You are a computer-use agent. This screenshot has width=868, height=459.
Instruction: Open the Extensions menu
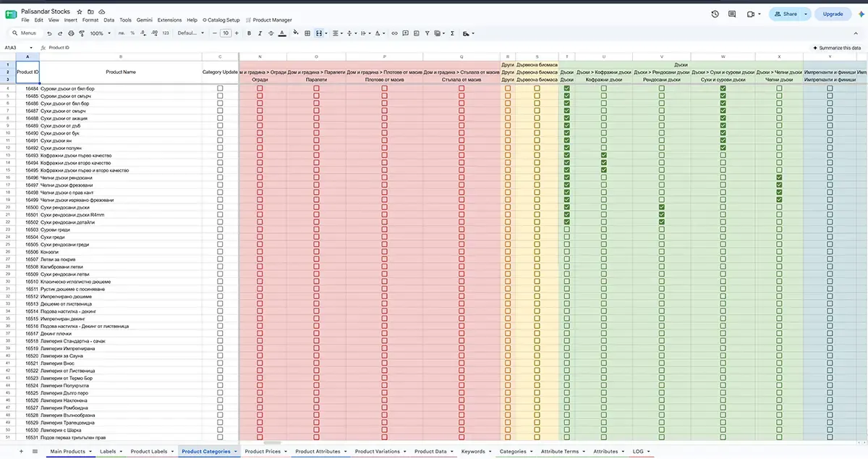169,20
